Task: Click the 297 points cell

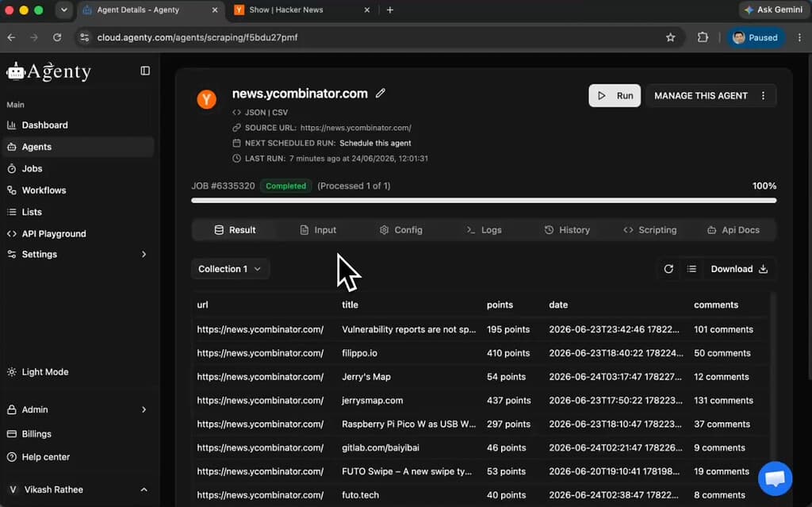Action: pos(508,424)
